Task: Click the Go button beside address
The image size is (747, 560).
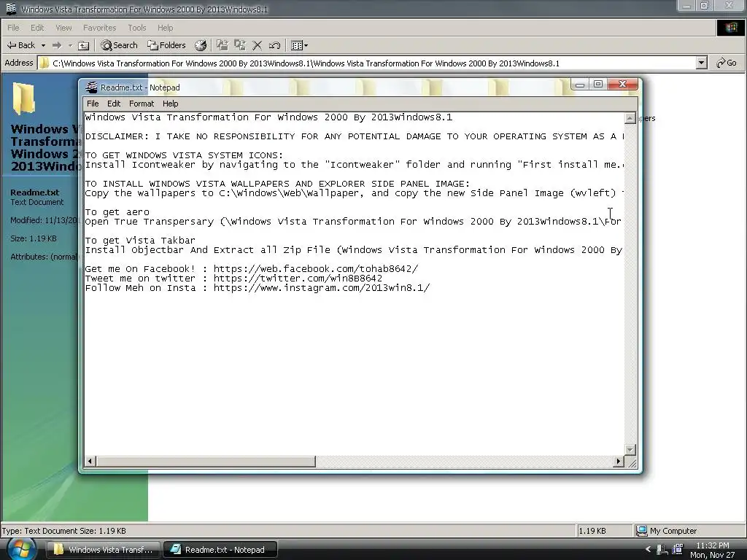Action: [727, 63]
